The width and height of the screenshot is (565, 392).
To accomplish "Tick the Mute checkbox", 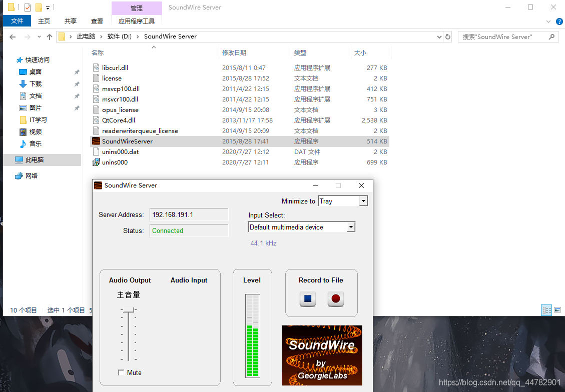I will (121, 372).
